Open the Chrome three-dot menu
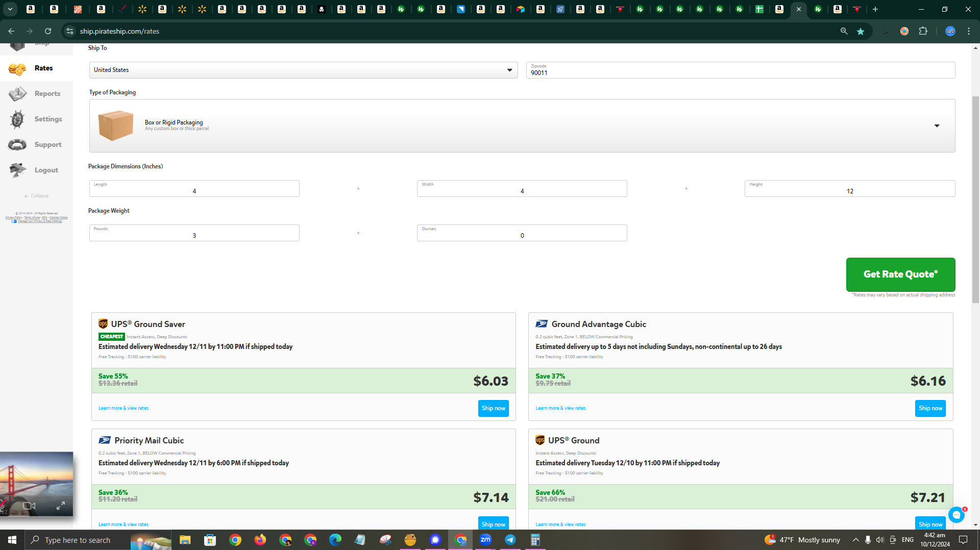Image resolution: width=980 pixels, height=550 pixels. pyautogui.click(x=969, y=31)
